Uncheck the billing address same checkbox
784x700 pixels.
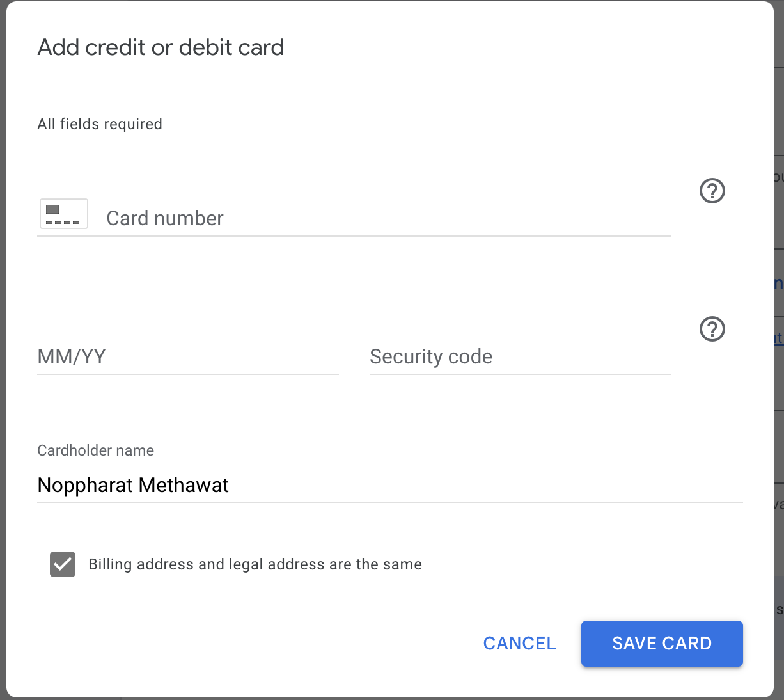[63, 564]
